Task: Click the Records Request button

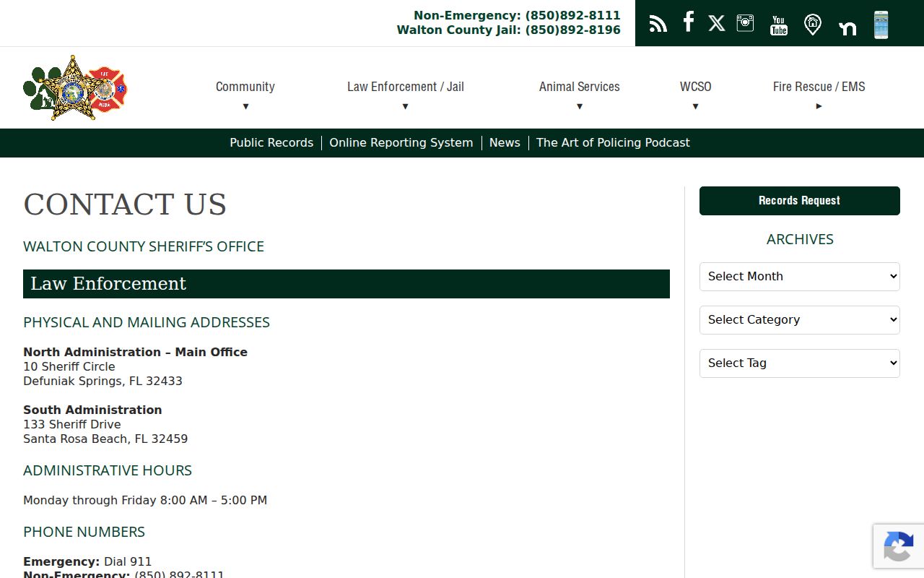Action: click(800, 201)
